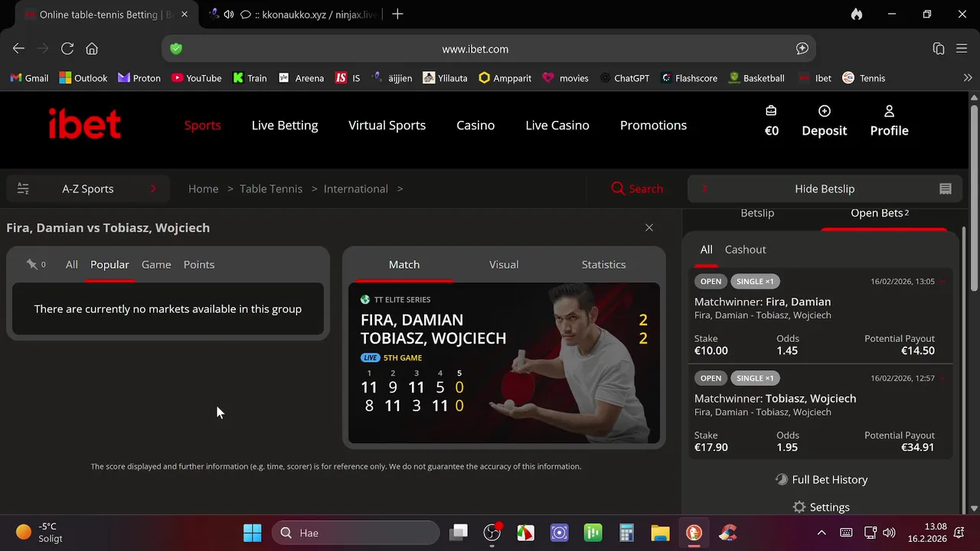
Task: Open the Gmail bookmark
Action: tap(29, 77)
